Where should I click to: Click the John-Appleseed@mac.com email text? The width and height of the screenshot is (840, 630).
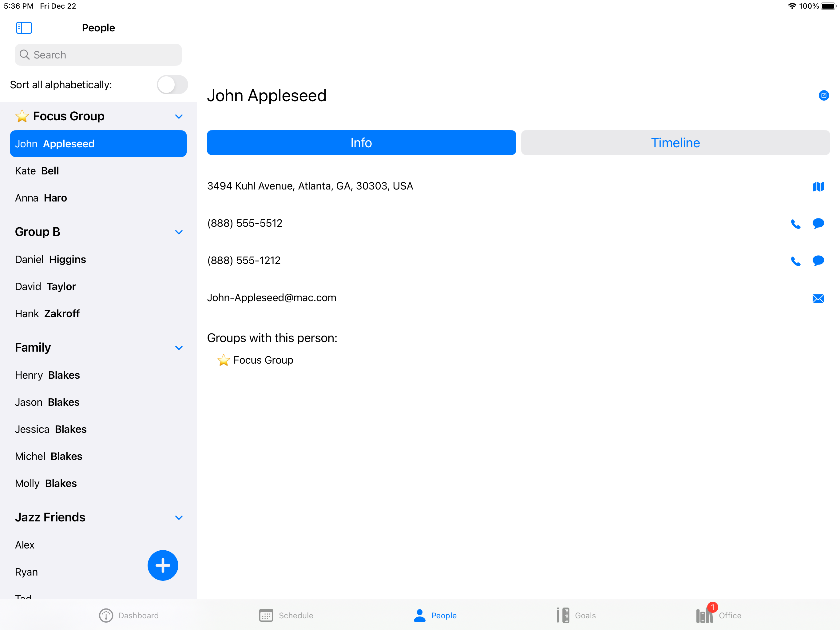coord(271,297)
